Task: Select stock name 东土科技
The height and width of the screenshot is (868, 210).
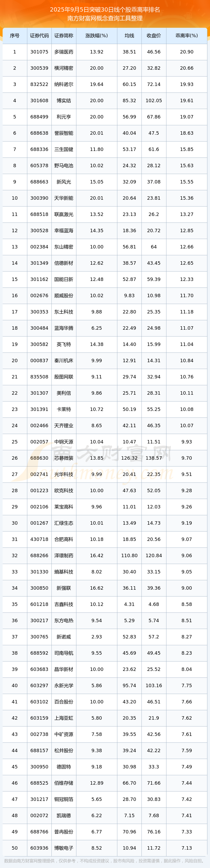Action: (x=64, y=312)
